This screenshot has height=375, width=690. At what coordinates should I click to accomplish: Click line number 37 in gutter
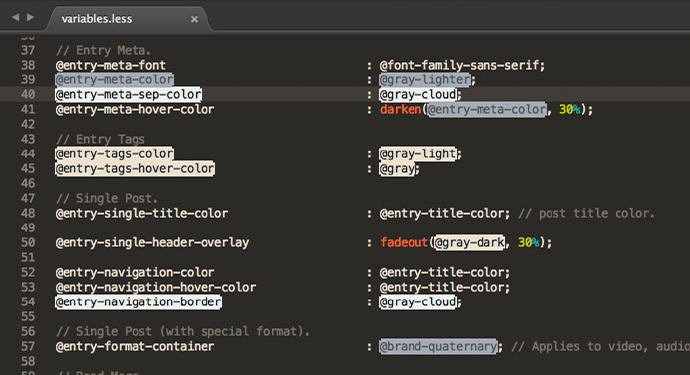point(28,50)
